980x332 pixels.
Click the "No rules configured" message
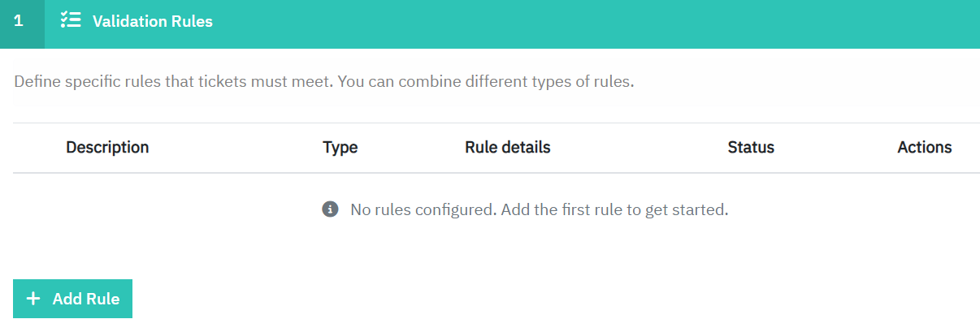[x=423, y=209]
